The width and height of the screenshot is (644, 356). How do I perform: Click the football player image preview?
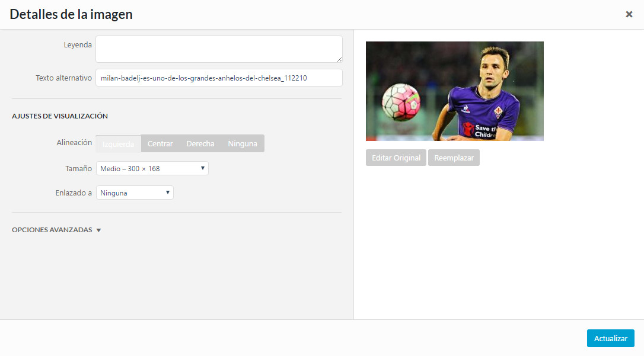(454, 91)
